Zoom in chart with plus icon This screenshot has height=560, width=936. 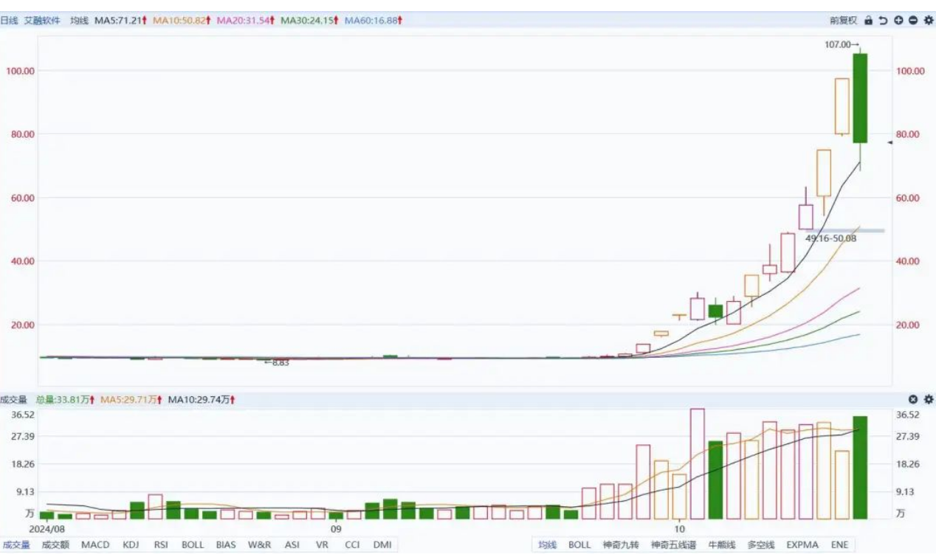coord(898,21)
